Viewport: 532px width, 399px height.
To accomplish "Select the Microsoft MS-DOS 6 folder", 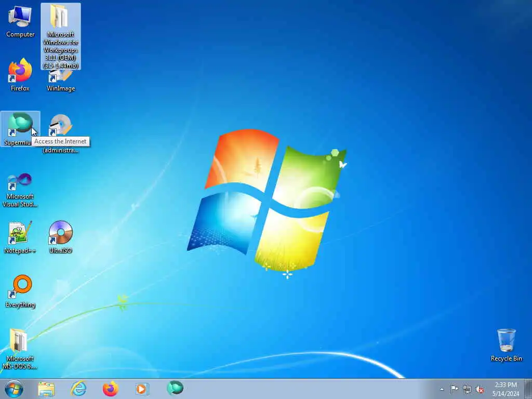I will (20, 349).
